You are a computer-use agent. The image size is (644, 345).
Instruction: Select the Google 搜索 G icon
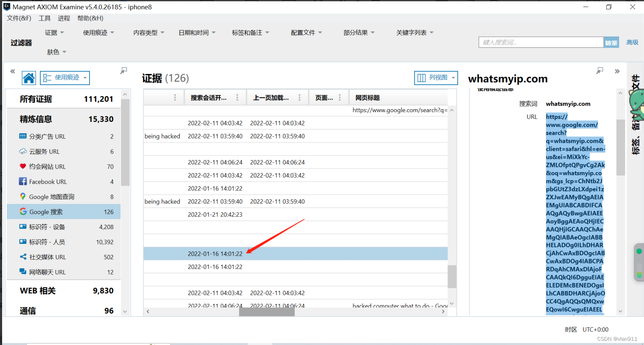23,212
